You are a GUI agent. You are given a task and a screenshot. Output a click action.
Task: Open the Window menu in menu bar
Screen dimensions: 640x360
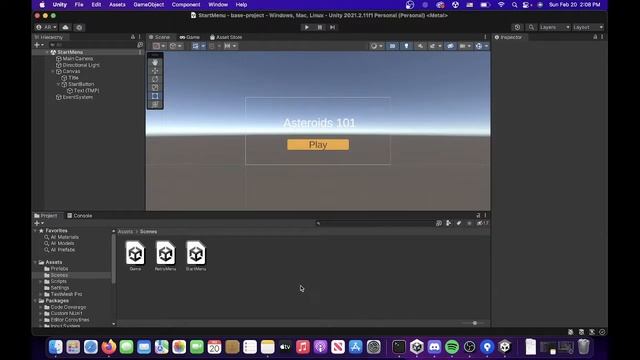(218, 4)
